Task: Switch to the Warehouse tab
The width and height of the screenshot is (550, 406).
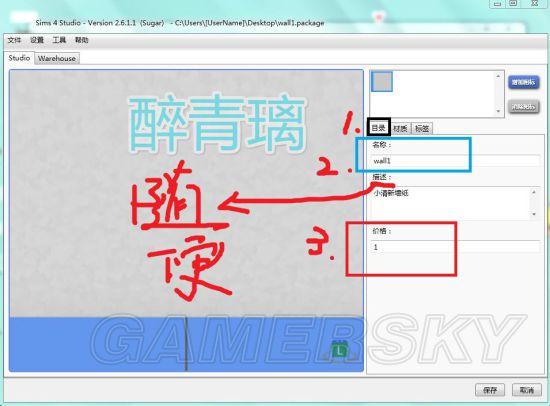Action: [x=57, y=59]
